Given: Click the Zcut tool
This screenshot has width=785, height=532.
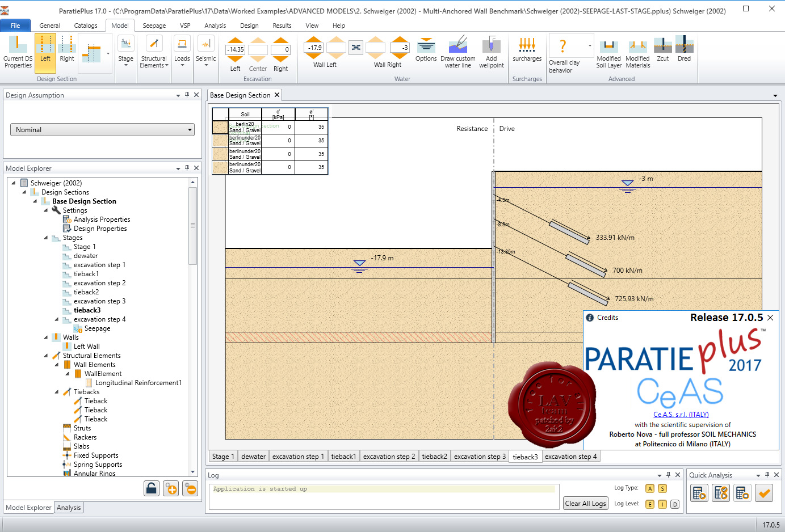Looking at the screenshot, I should (662, 50).
